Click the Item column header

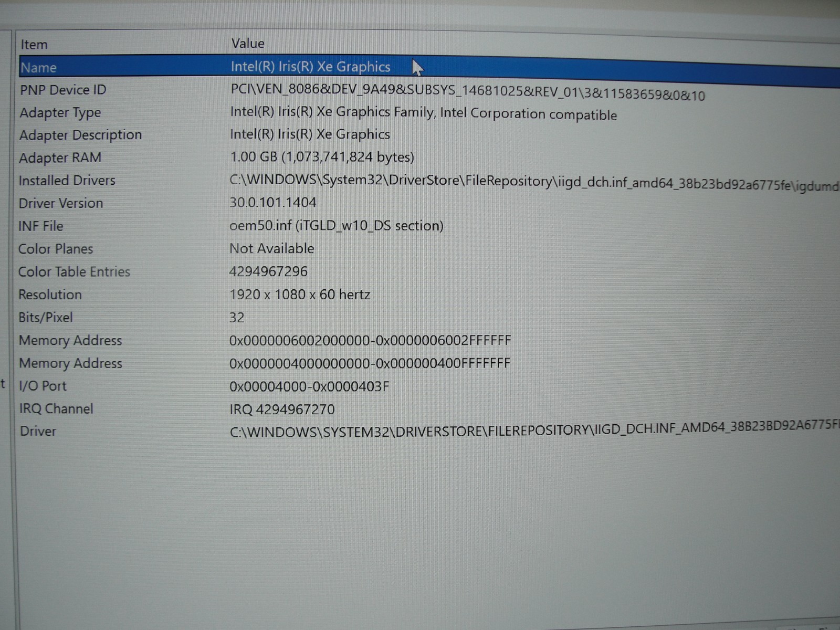34,45
